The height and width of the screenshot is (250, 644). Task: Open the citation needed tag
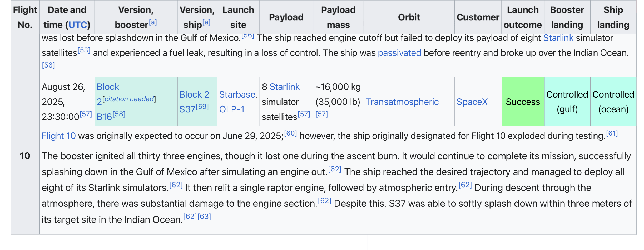[129, 99]
